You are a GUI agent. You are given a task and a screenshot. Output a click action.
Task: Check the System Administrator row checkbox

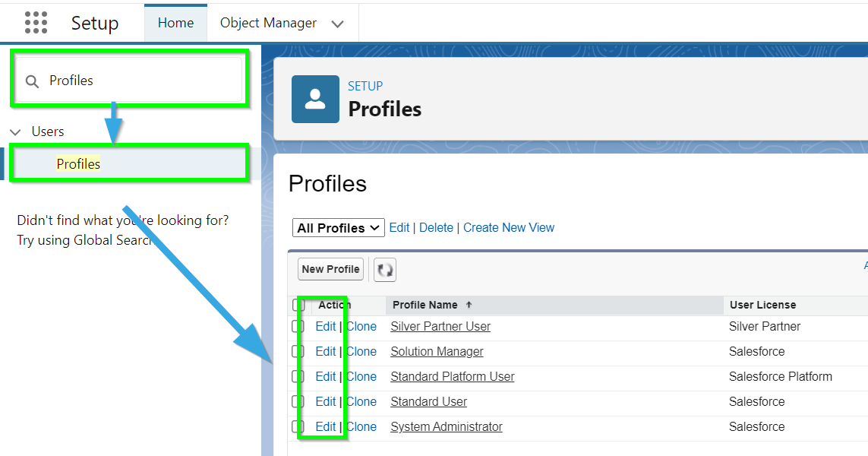click(298, 426)
